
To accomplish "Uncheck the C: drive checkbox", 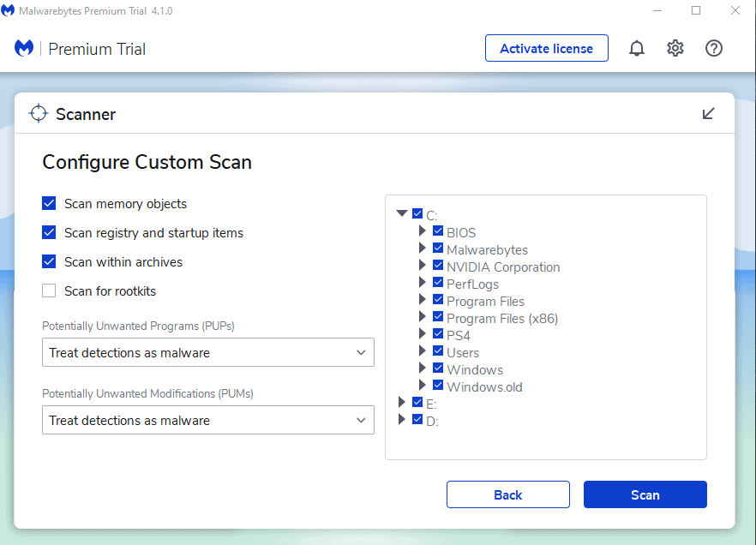I will tap(417, 213).
